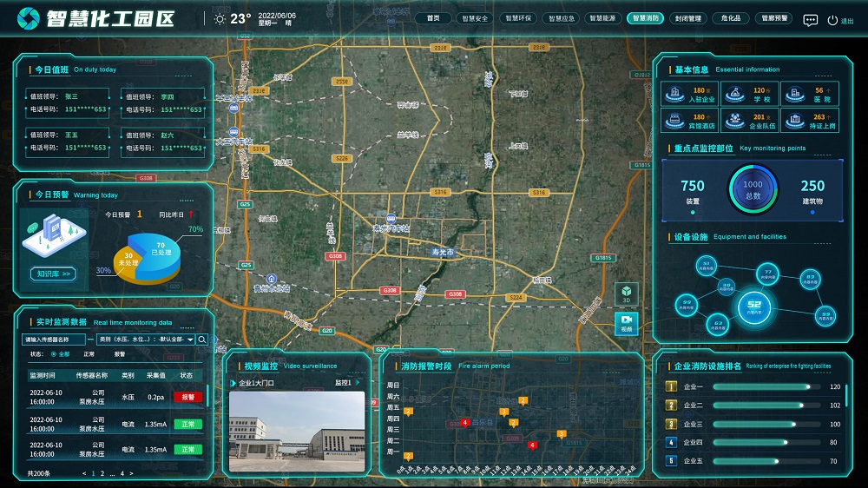Image resolution: width=868 pixels, height=488 pixels.
Task: Click the power icon to log out
Action: pyautogui.click(x=832, y=20)
